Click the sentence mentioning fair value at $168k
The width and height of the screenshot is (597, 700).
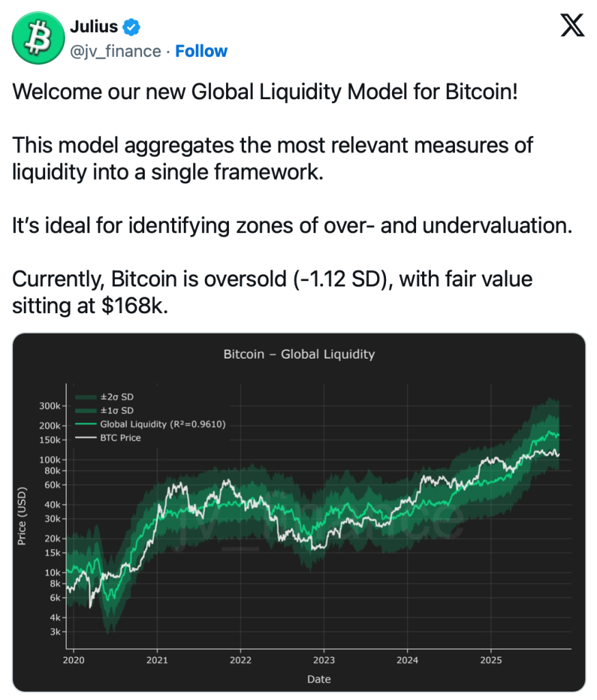coord(272,292)
